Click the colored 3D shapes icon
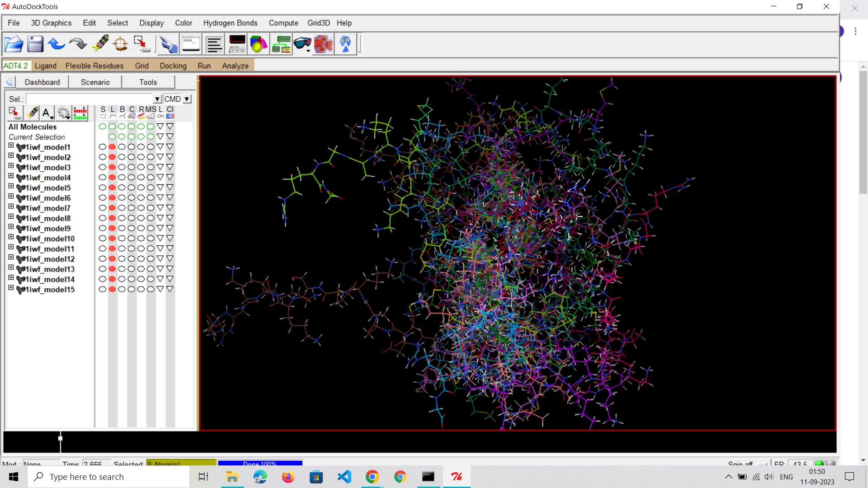Screen dimensions: 868x488 tap(259, 44)
